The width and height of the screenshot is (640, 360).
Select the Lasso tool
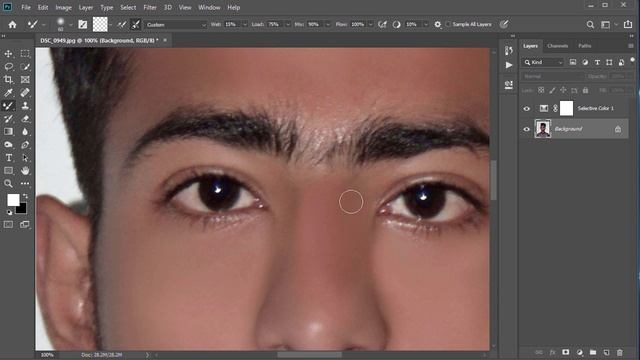tap(8, 67)
